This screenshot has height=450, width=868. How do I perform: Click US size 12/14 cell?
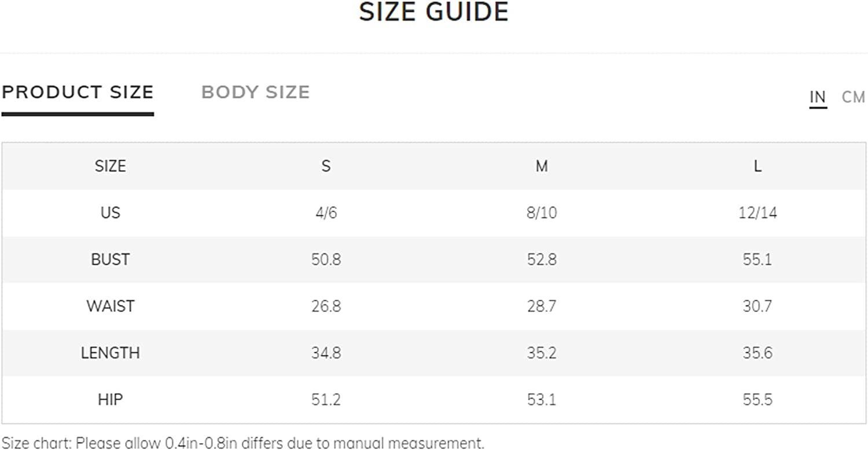click(x=757, y=213)
